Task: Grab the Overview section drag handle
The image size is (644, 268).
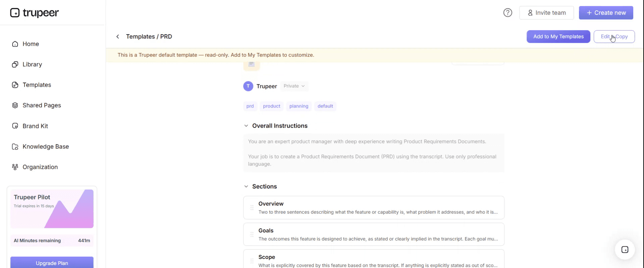Action: pyautogui.click(x=252, y=208)
